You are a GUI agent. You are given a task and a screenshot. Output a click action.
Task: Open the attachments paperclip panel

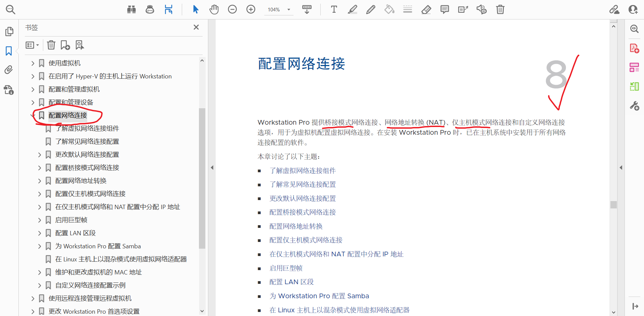tap(9, 70)
